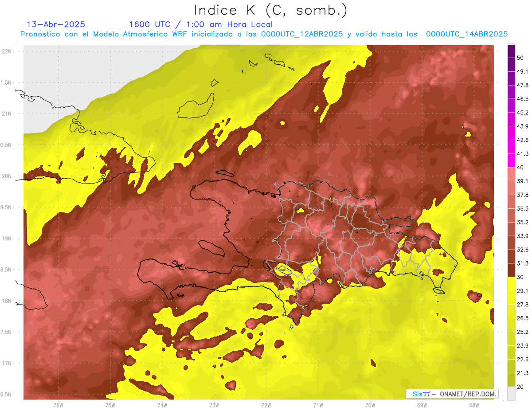
Task: Click the legend value "45.2"
Action: pos(523,113)
